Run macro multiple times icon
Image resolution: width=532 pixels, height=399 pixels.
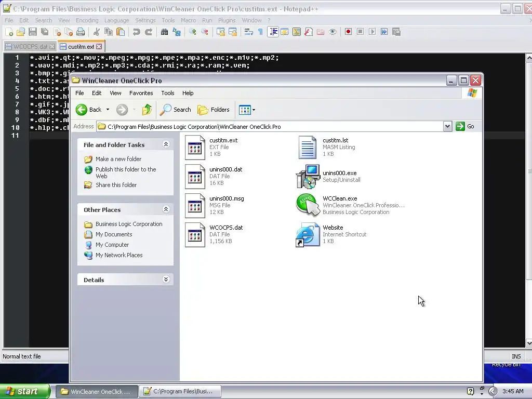pyautogui.click(x=384, y=32)
